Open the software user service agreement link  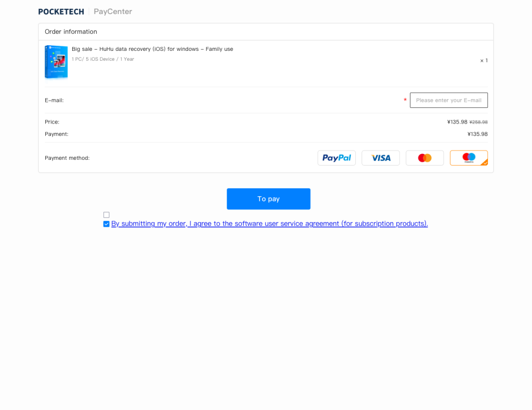click(x=269, y=224)
